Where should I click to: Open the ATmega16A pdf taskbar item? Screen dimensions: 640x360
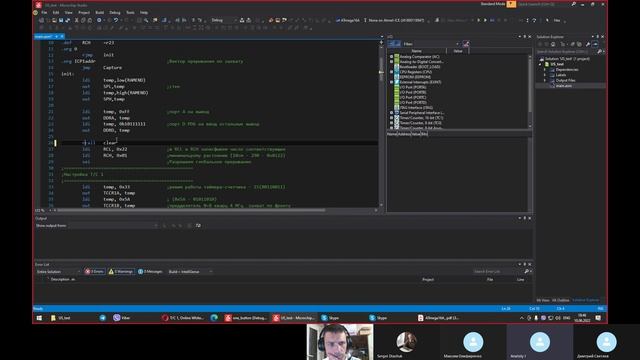pos(438,318)
